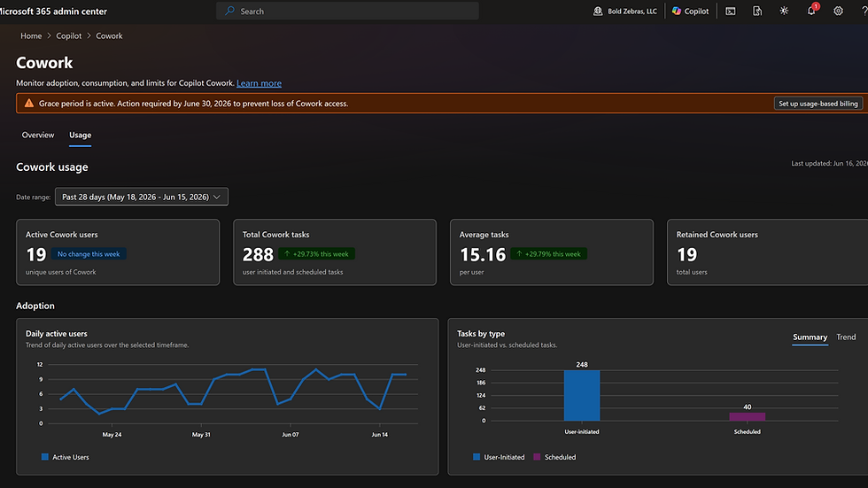
Task: Follow the Learn more link
Action: [259, 83]
